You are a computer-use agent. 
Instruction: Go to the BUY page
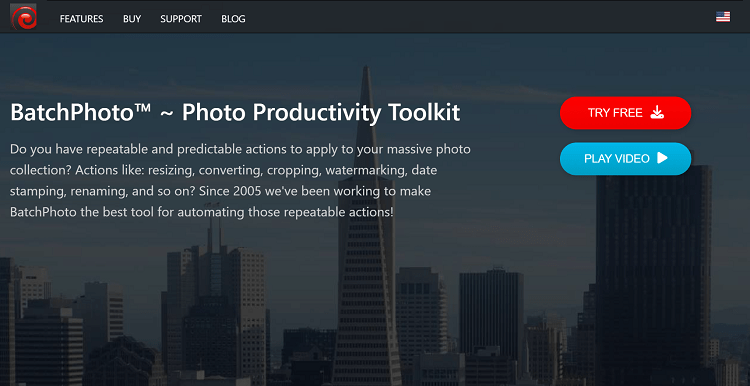point(132,19)
